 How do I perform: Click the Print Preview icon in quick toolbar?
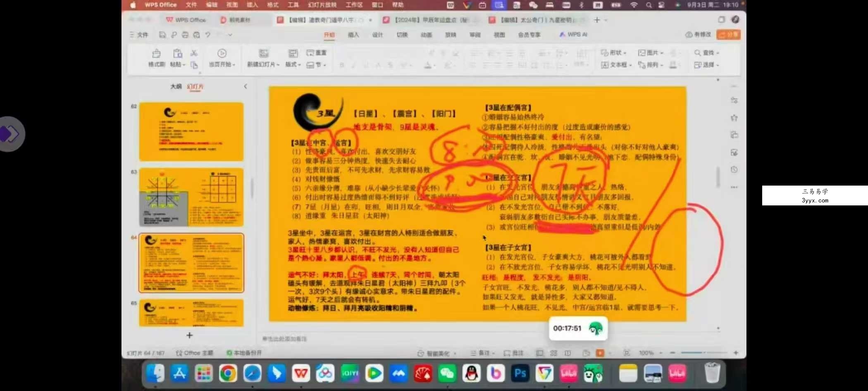pyautogui.click(x=196, y=35)
